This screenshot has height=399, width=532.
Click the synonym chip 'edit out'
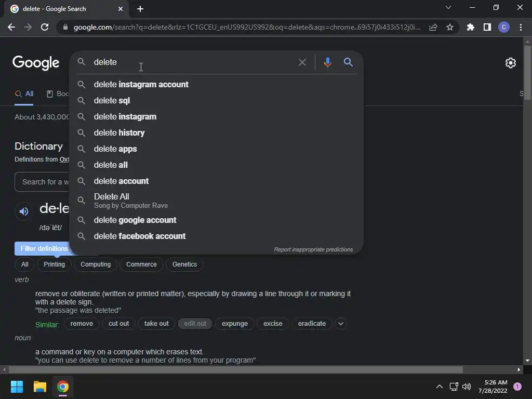coord(195,324)
